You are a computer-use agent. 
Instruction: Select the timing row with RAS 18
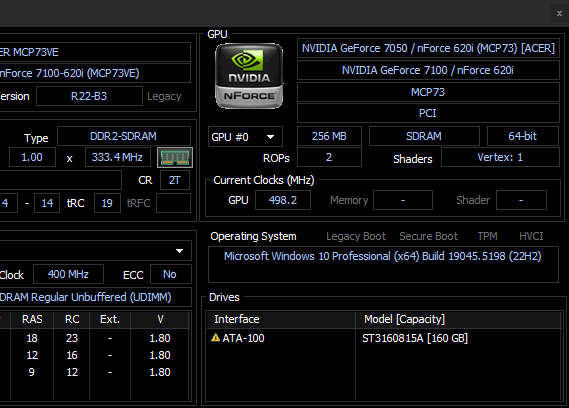[x=94, y=338]
